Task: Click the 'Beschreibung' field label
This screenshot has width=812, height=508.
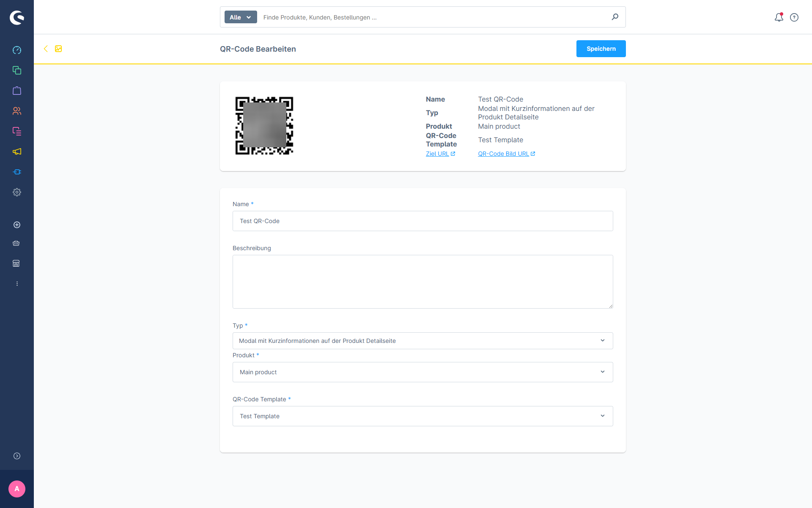Action: click(x=252, y=248)
